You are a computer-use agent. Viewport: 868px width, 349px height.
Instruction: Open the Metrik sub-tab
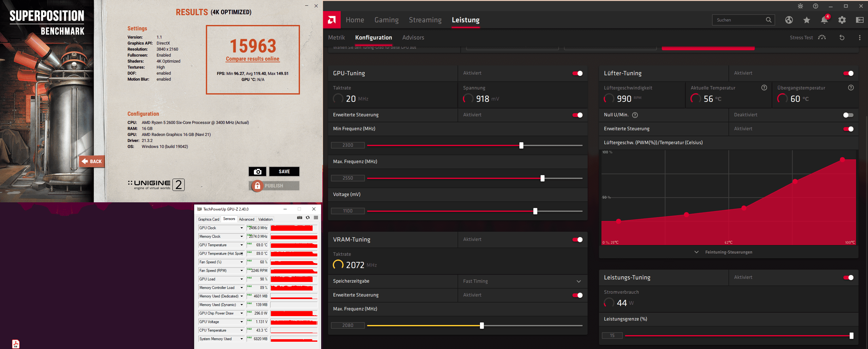(336, 37)
